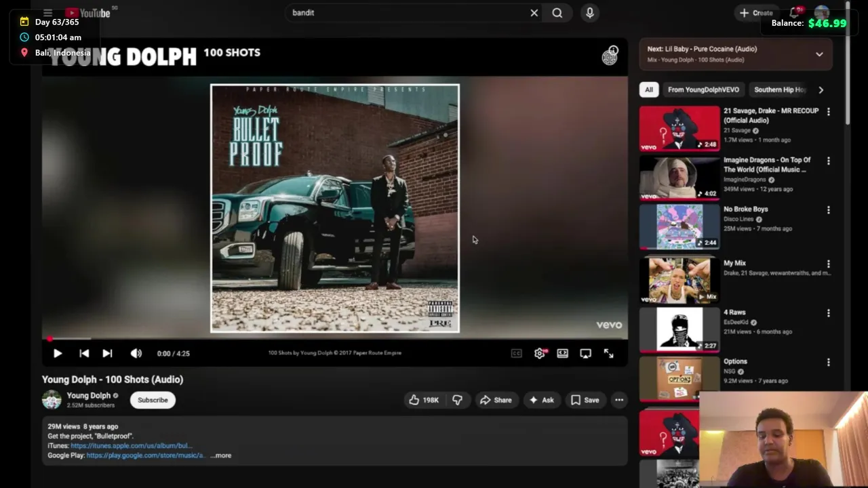Open the Ask AI button
The image size is (868, 488).
(541, 400)
